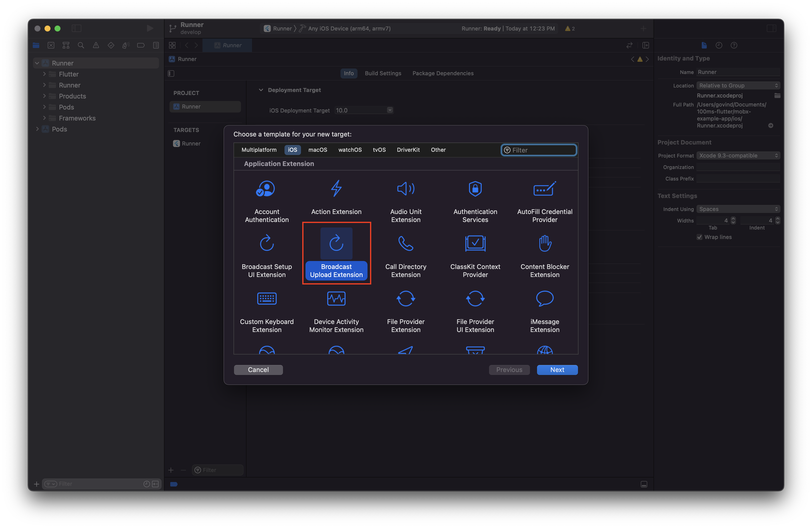Select the Action Extension template icon
The width and height of the screenshot is (812, 528).
point(336,188)
